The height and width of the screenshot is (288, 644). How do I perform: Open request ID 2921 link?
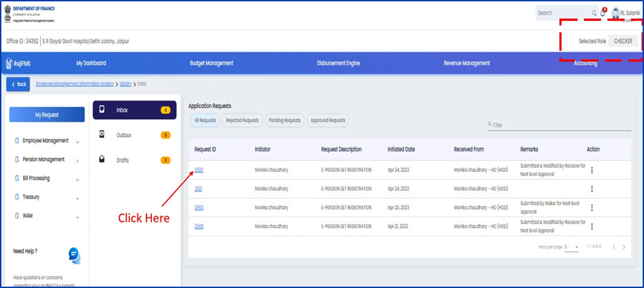[x=199, y=189]
